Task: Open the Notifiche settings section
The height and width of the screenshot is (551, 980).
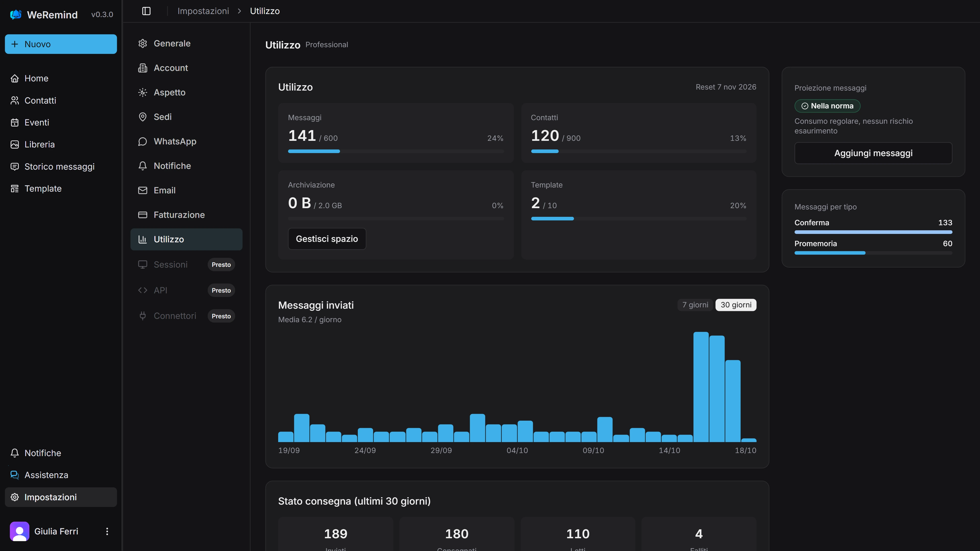Action: pyautogui.click(x=186, y=166)
